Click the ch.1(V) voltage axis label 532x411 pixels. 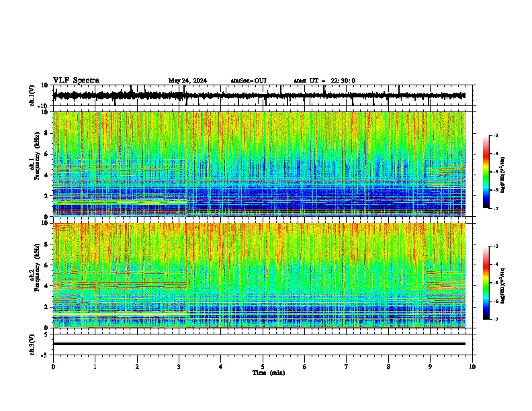click(x=32, y=95)
